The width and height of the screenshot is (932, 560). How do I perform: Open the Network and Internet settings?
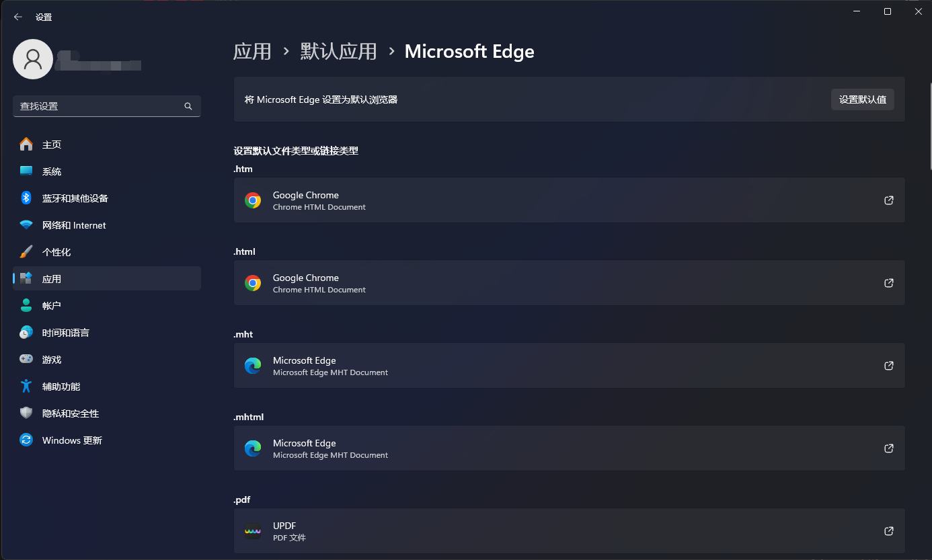(74, 225)
